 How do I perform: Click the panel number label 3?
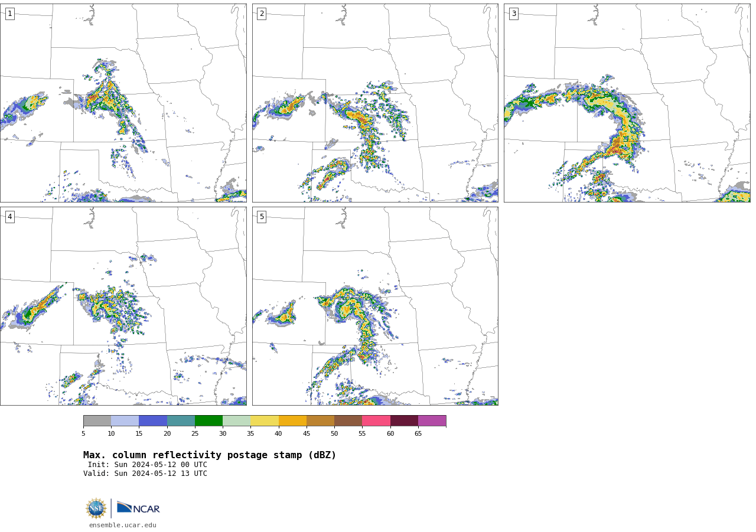point(513,14)
